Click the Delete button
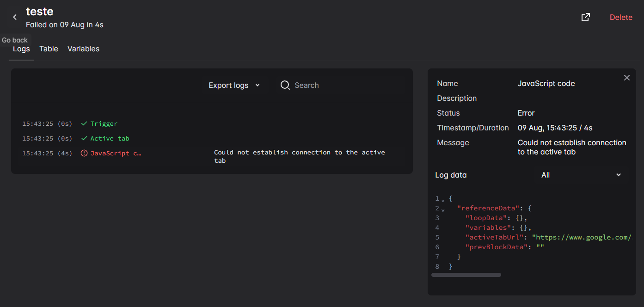The height and width of the screenshot is (307, 644). (x=621, y=17)
